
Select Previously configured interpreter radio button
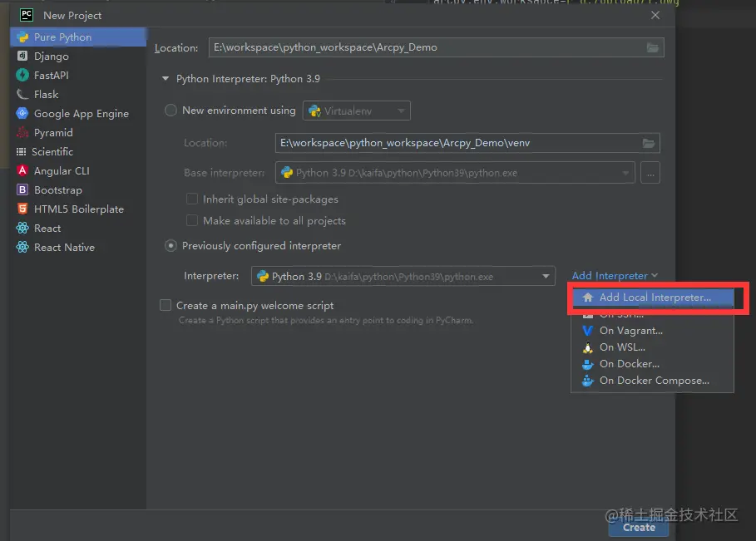[x=170, y=246]
